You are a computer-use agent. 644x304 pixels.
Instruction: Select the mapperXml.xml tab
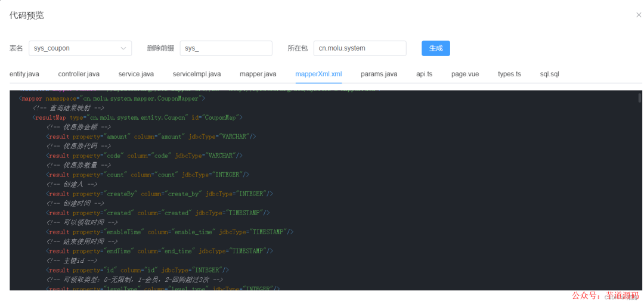pyautogui.click(x=318, y=74)
